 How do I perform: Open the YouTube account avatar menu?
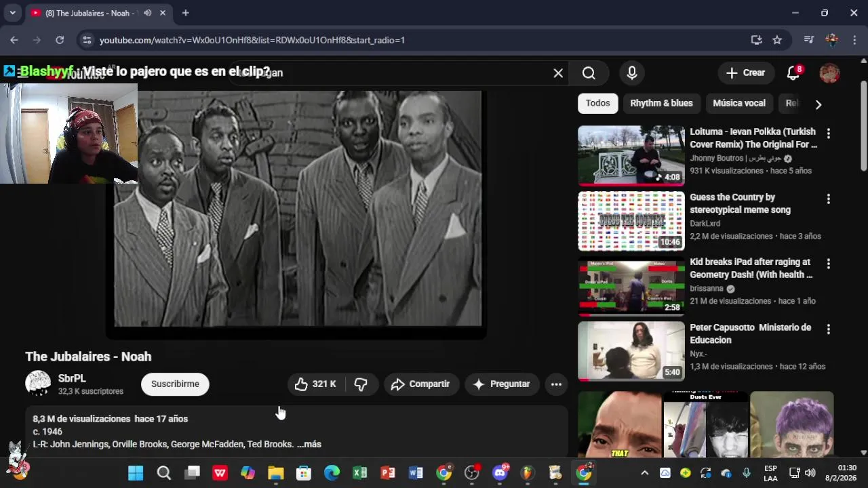(829, 73)
